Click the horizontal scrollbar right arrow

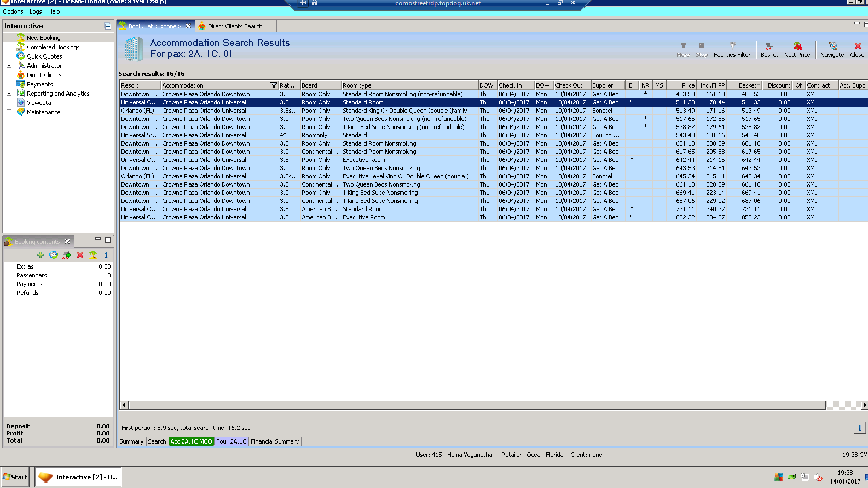coord(864,405)
